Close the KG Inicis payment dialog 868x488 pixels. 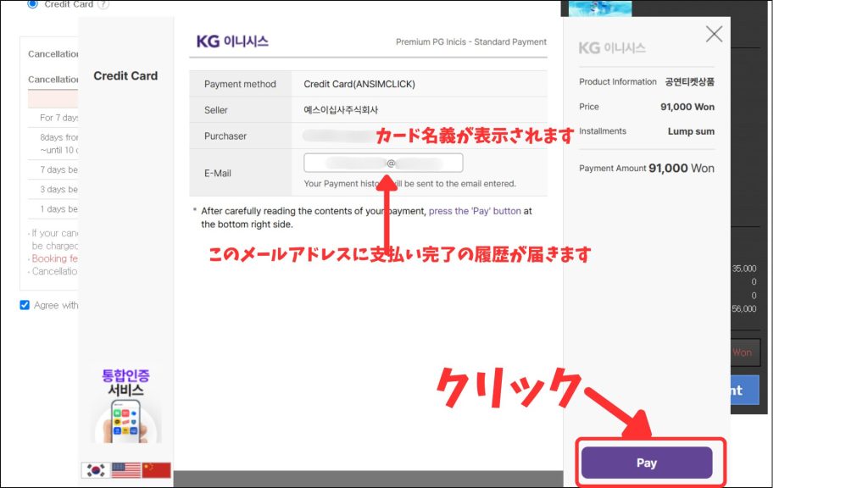714,34
